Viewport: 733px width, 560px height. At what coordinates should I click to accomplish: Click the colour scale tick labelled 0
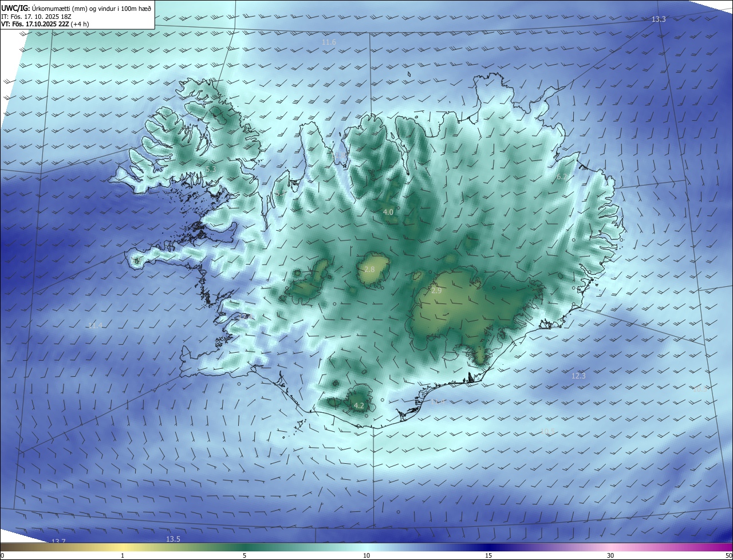click(2, 555)
